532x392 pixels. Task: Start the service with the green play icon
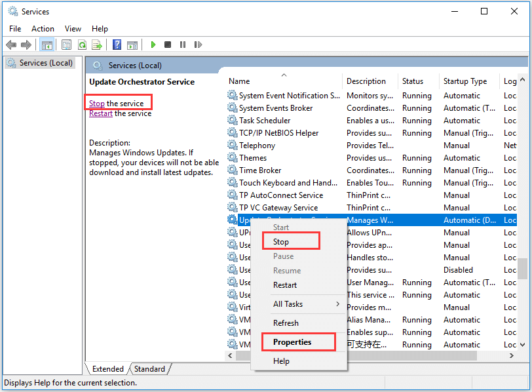(x=153, y=45)
